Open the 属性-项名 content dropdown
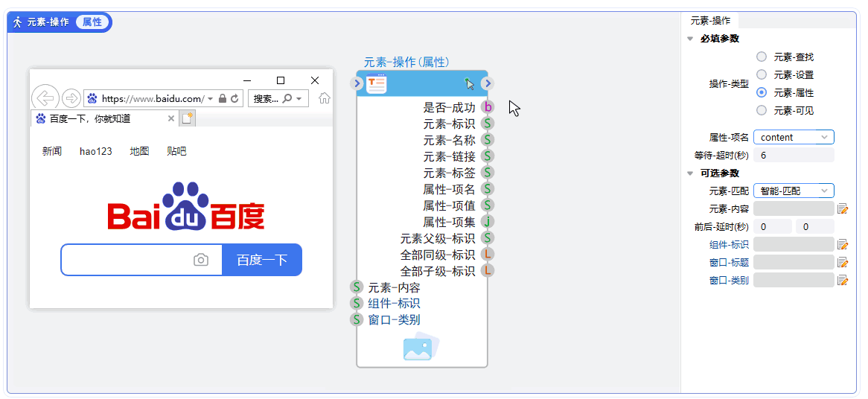Image resolution: width=868 pixels, height=399 pixels. point(794,137)
